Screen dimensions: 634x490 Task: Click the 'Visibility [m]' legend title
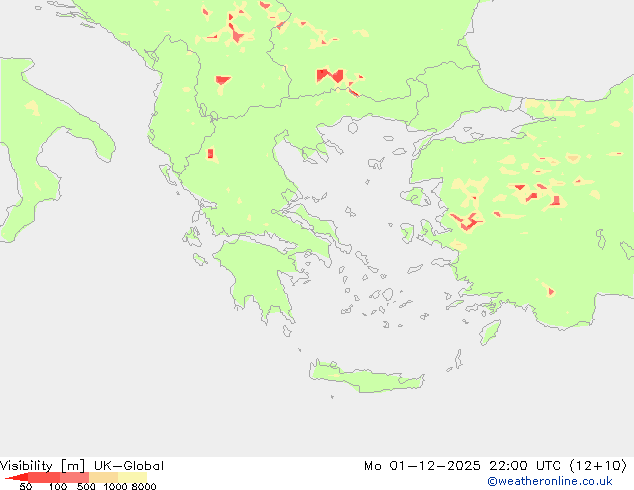coord(42,466)
